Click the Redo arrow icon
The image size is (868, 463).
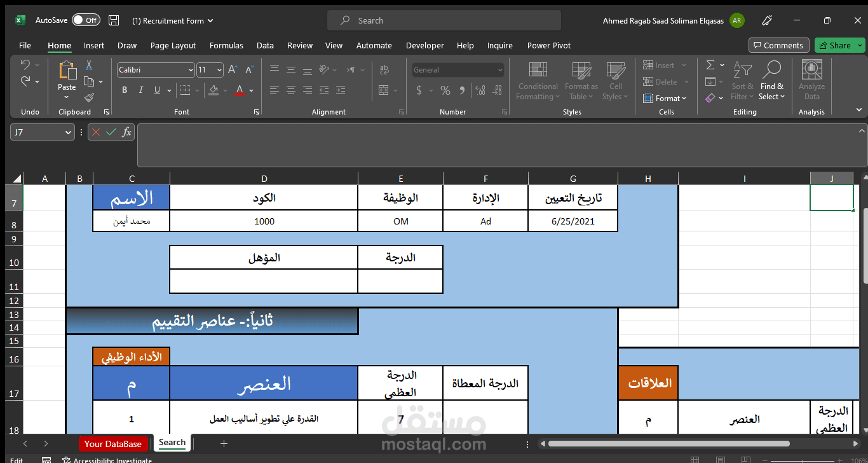click(x=25, y=81)
